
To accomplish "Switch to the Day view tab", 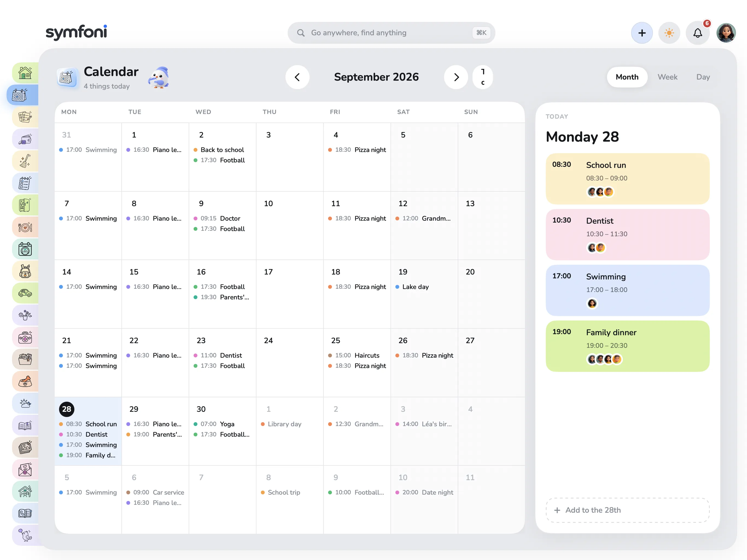I will click(703, 77).
